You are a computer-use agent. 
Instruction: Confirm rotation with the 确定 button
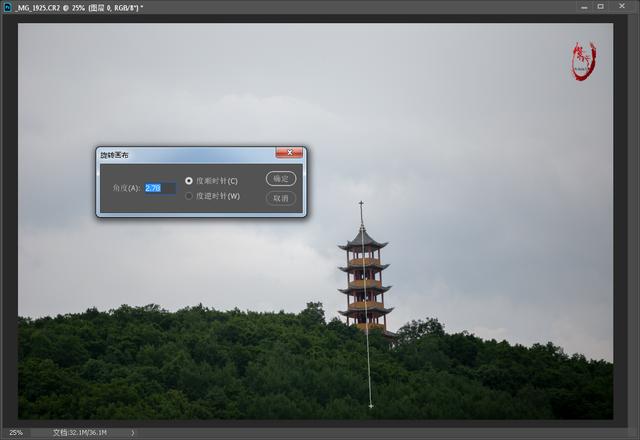(281, 179)
